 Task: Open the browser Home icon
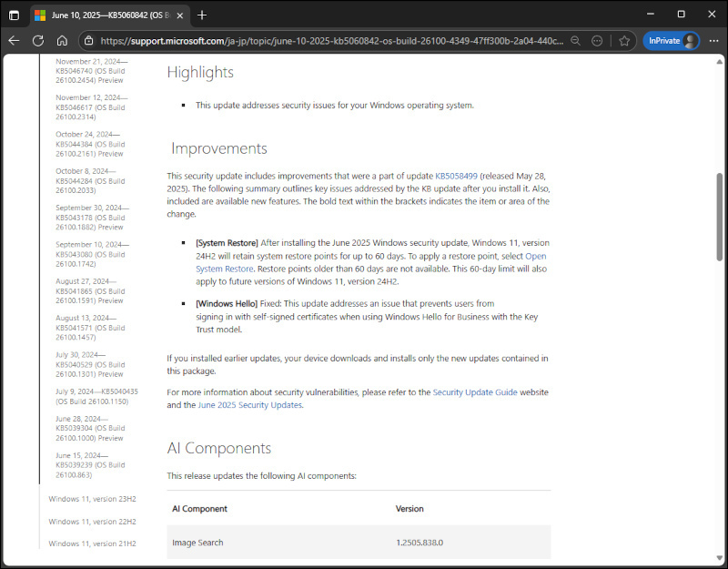62,41
